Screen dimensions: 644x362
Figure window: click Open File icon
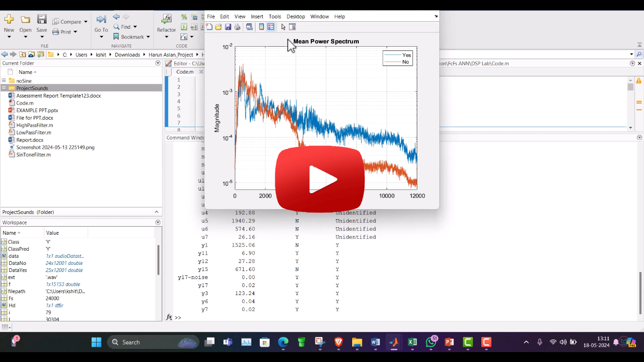coord(218,27)
